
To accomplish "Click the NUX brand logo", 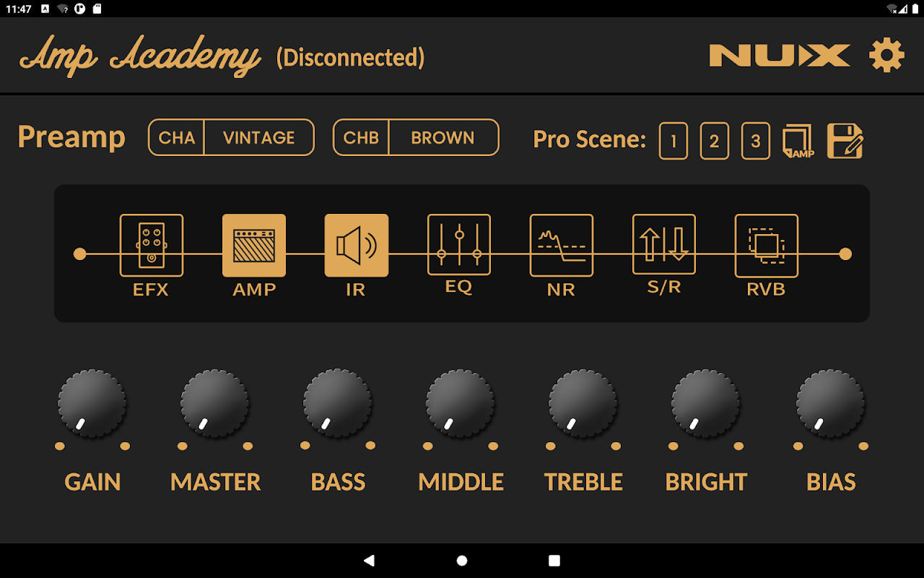I will tap(780, 56).
